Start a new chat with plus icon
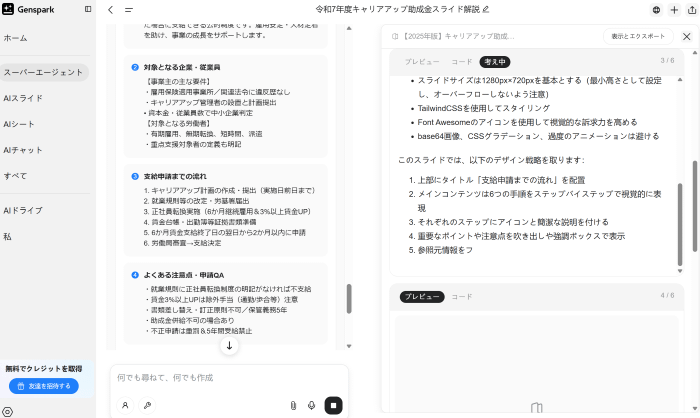700x418 pixels. pyautogui.click(x=674, y=10)
